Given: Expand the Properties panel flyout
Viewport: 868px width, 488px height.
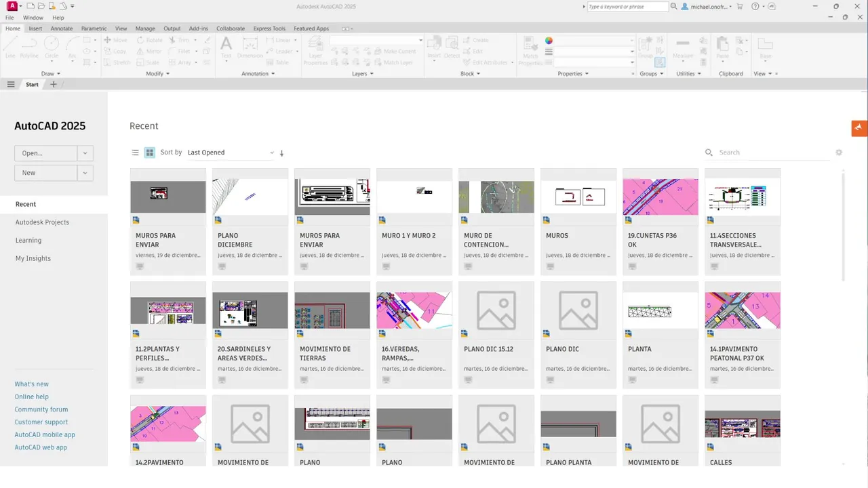Looking at the screenshot, I should (x=573, y=73).
